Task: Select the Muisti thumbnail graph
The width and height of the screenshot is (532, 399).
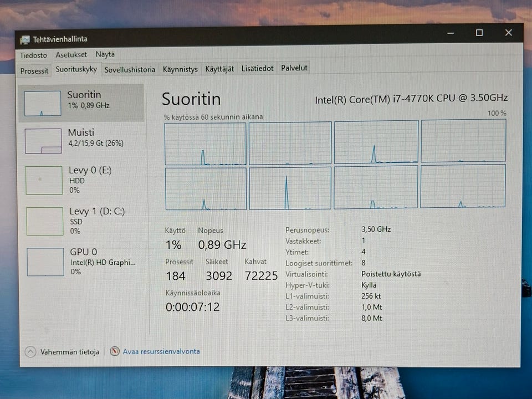Action: (43, 141)
